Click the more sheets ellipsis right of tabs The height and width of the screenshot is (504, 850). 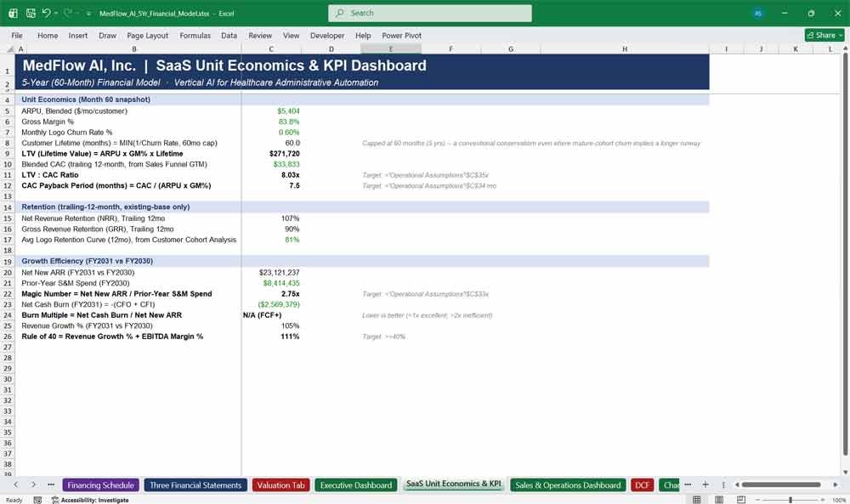(688, 484)
